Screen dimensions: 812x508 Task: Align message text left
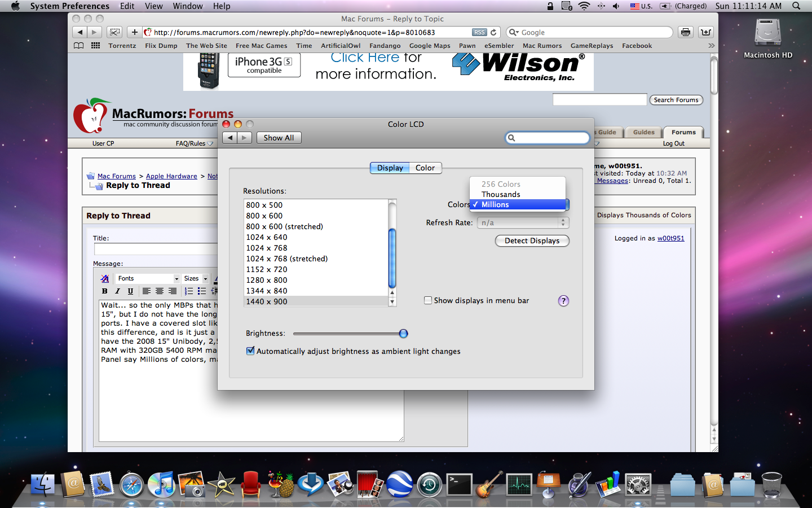(147, 291)
